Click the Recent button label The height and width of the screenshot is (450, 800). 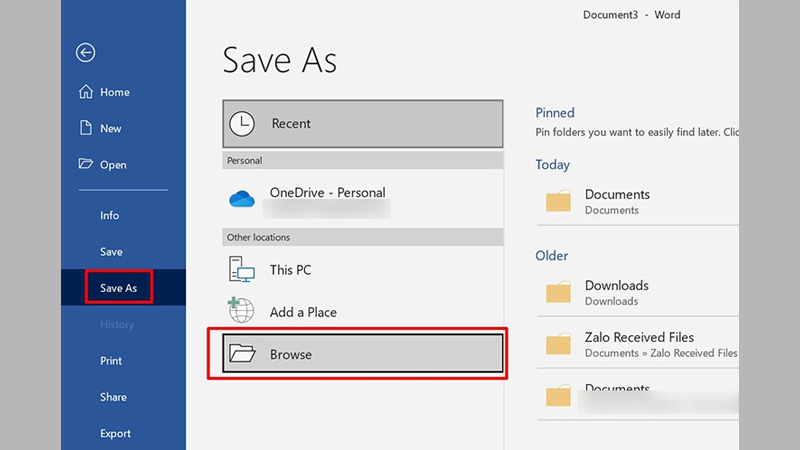point(291,124)
